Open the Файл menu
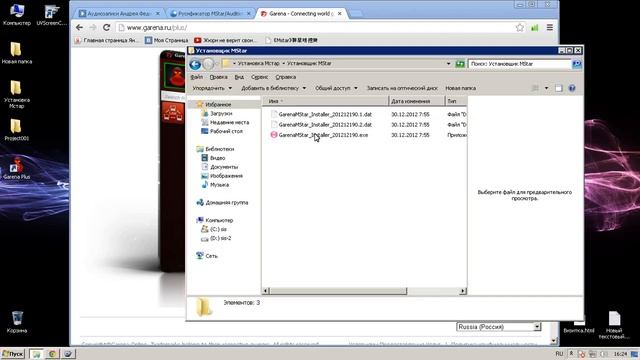 click(x=196, y=77)
